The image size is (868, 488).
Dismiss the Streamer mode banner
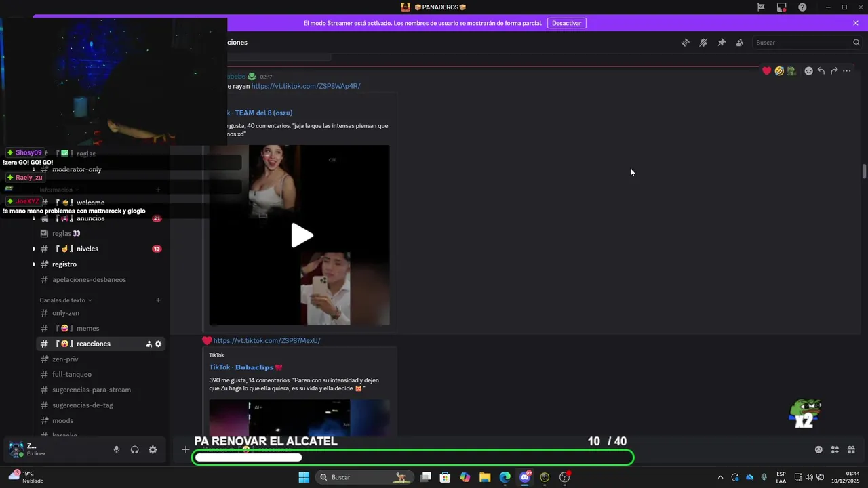coord(856,23)
